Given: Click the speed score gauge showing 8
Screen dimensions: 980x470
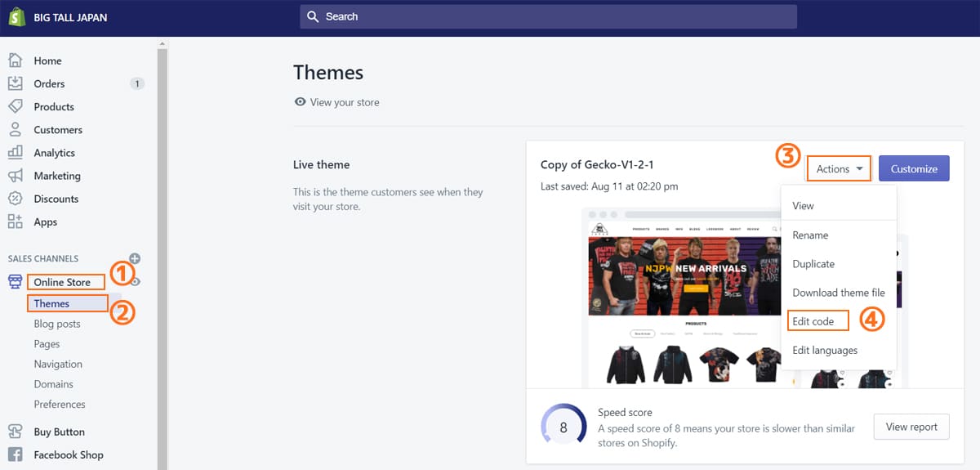Looking at the screenshot, I should (563, 427).
